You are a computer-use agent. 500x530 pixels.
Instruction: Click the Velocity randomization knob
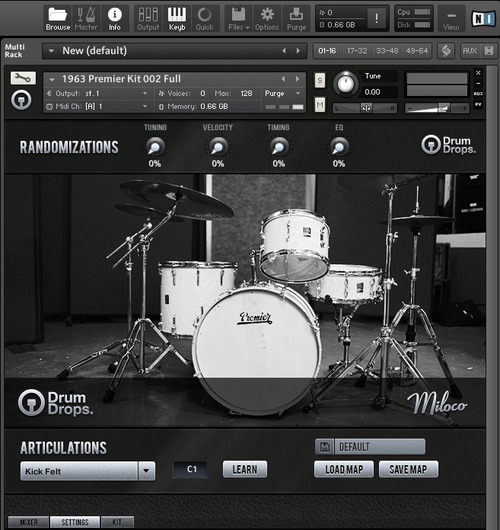tap(218, 147)
